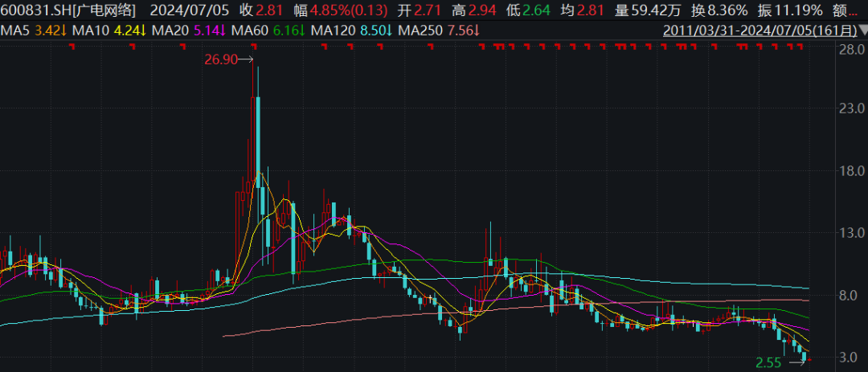The width and height of the screenshot is (868, 372).
Task: Click the low price 低2.64
Action: click(527, 10)
